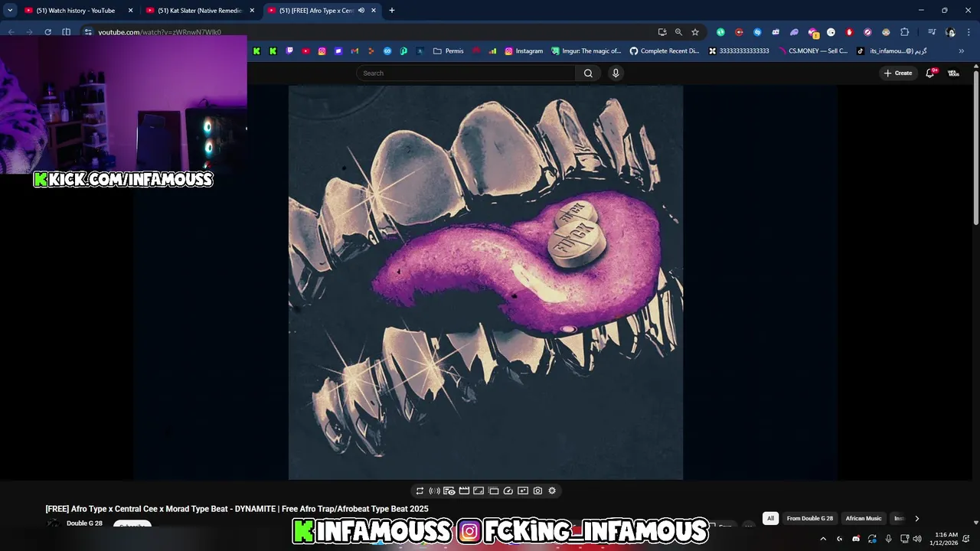Switch to the Watch history tab

[x=75, y=11]
